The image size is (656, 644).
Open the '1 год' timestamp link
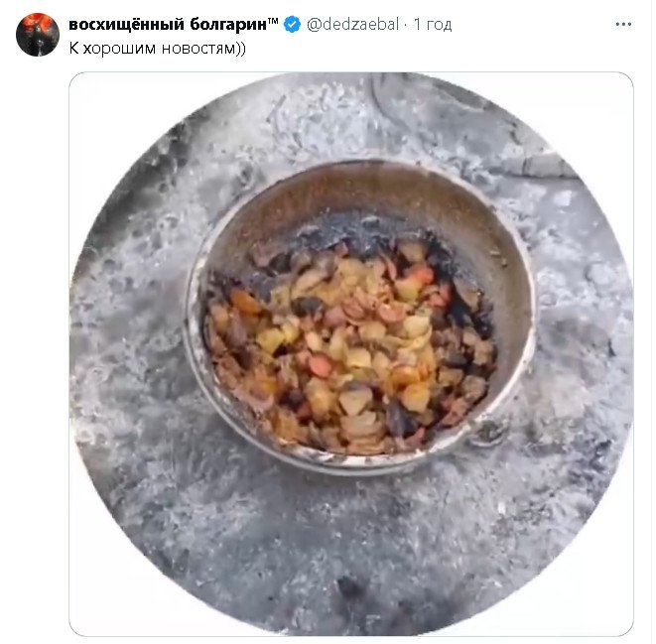(432, 24)
